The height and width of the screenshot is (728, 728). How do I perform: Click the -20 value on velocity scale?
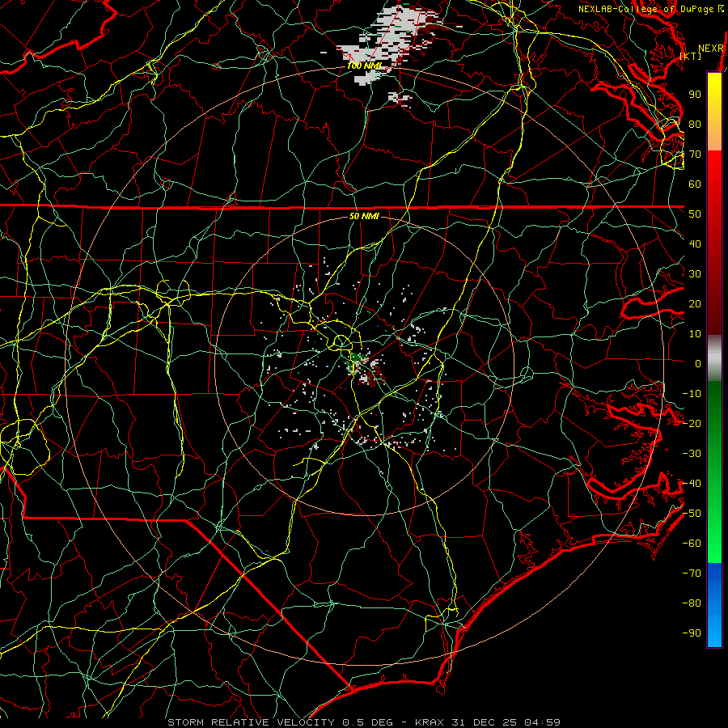(692, 423)
